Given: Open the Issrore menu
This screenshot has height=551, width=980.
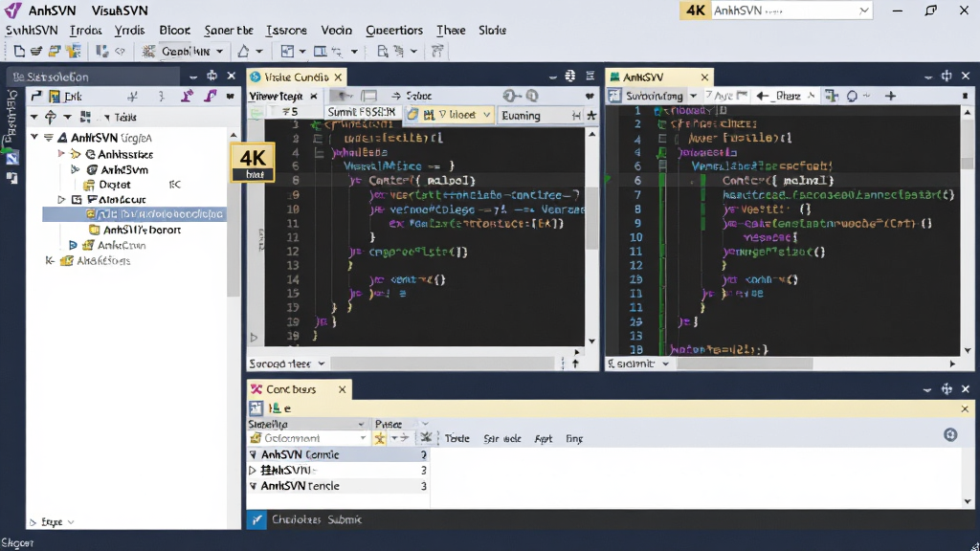Looking at the screenshot, I should [286, 30].
